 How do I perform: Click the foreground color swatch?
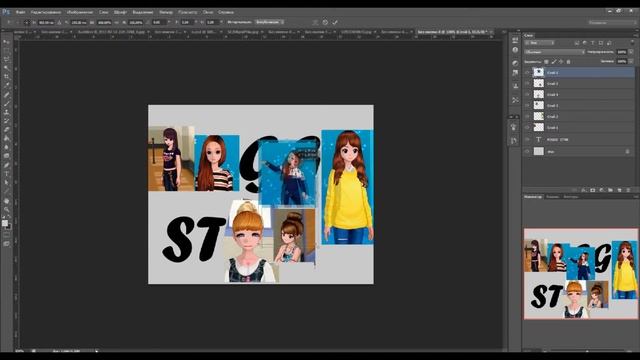[x=4, y=223]
